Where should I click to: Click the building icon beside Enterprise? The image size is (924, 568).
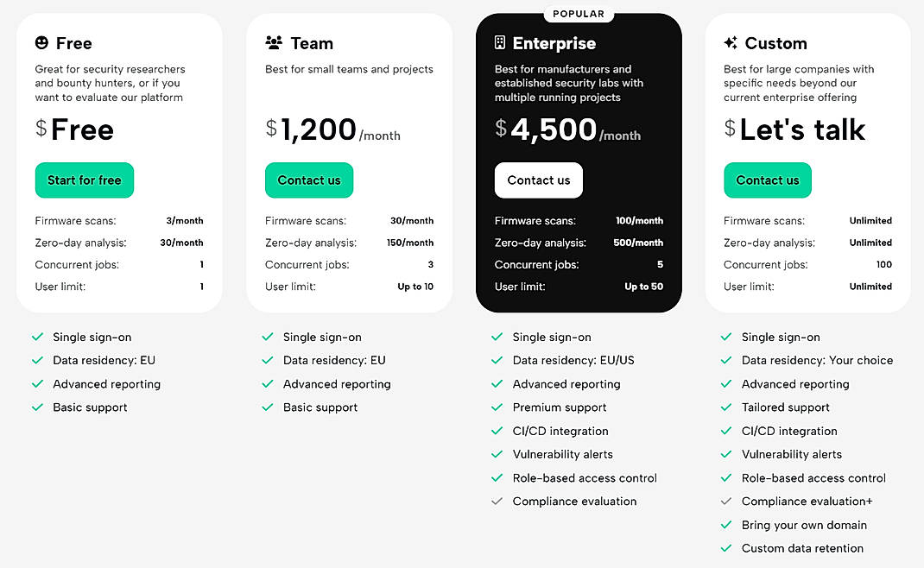coord(501,41)
